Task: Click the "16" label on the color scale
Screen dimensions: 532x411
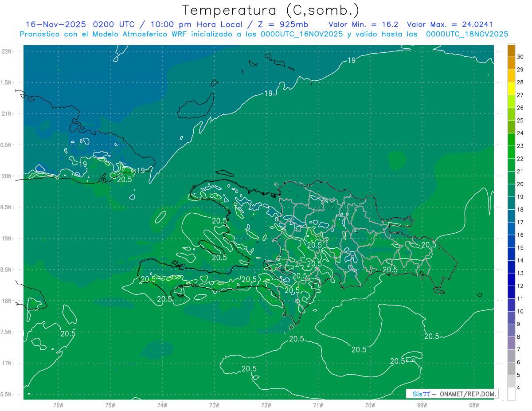Action: (520, 235)
